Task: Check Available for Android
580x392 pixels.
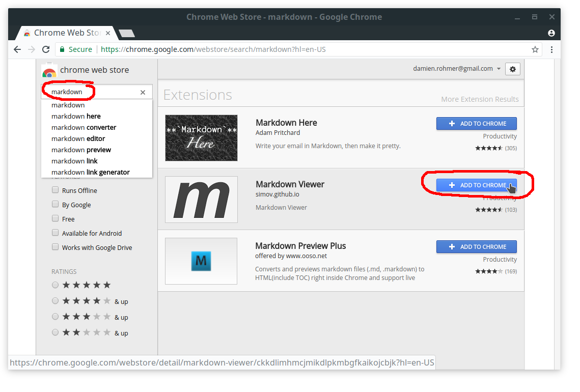Action: point(56,233)
